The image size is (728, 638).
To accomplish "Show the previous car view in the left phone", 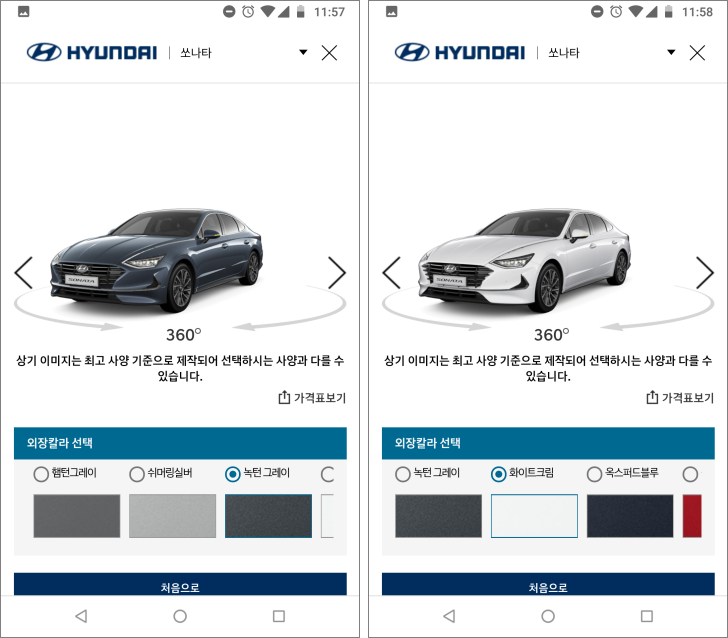I will (24, 273).
